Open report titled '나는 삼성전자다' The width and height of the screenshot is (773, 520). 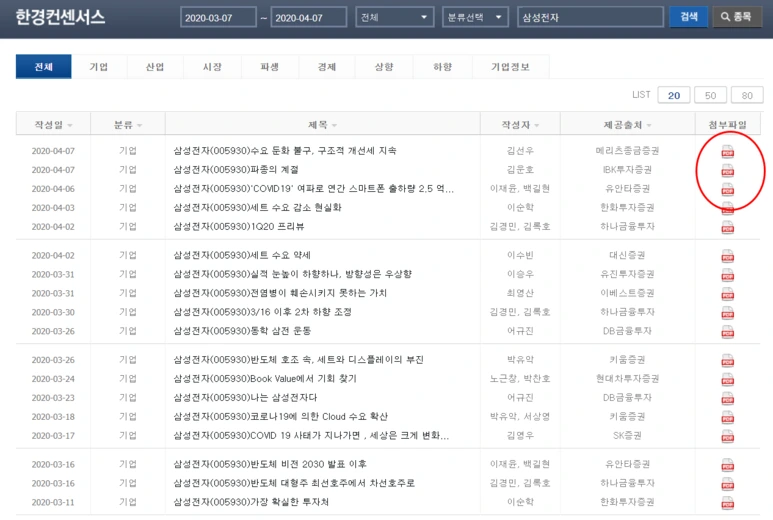pyautogui.click(x=245, y=397)
